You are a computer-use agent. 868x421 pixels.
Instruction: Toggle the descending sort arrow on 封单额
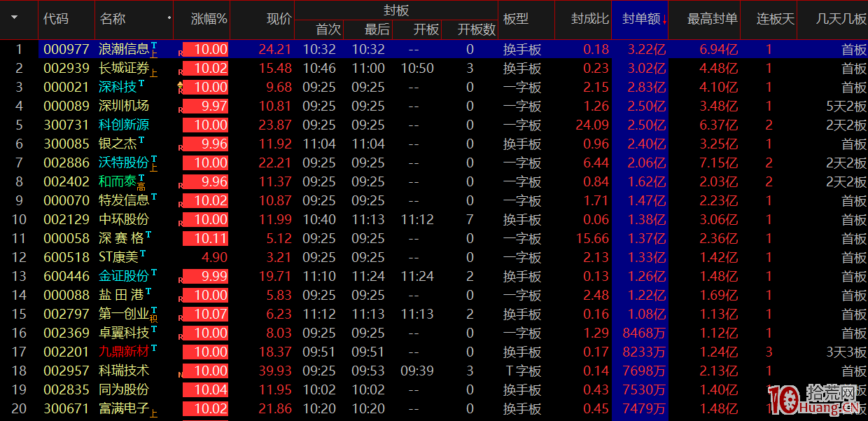[x=663, y=20]
